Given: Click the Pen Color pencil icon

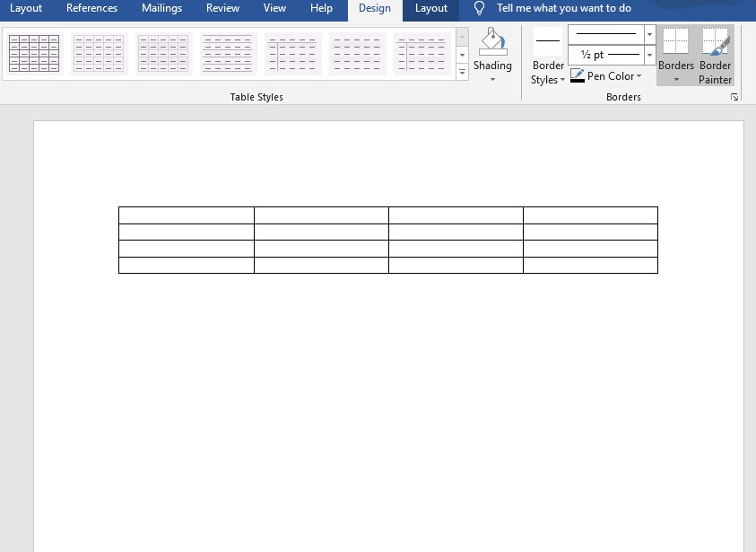Looking at the screenshot, I should (578, 75).
